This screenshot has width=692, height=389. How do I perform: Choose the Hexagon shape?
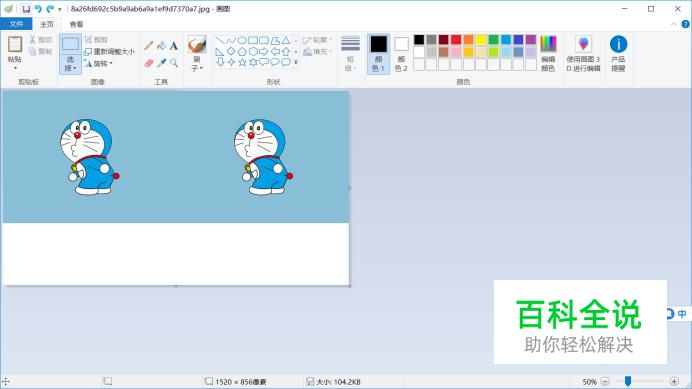253,52
